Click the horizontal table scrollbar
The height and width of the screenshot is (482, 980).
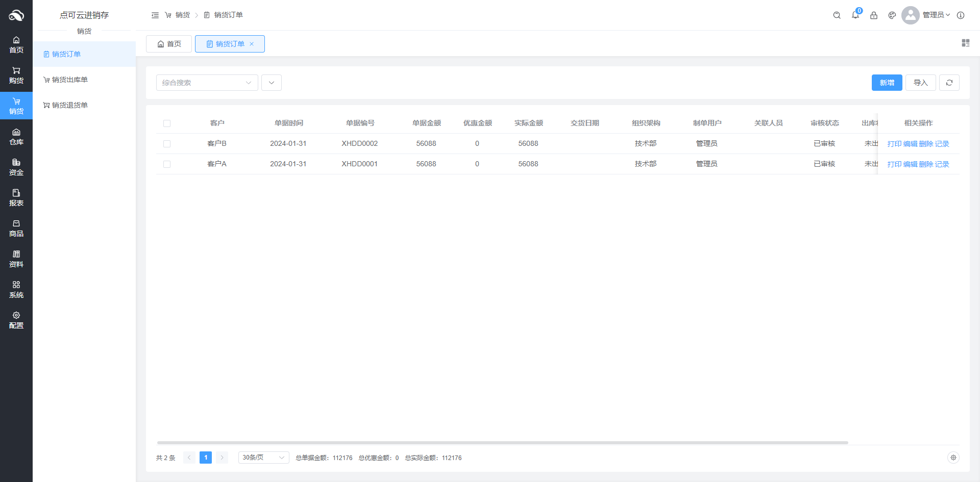click(502, 443)
